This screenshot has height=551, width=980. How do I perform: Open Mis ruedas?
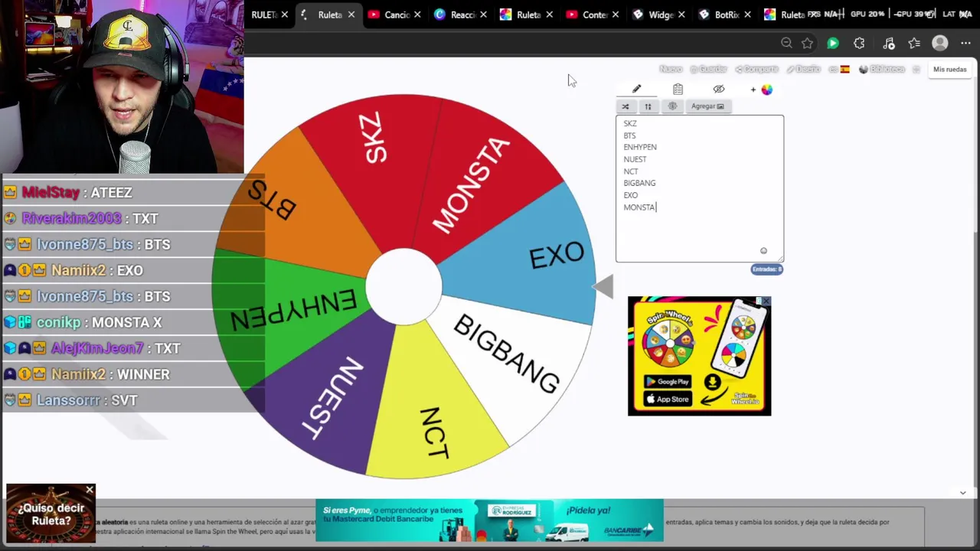click(x=949, y=70)
